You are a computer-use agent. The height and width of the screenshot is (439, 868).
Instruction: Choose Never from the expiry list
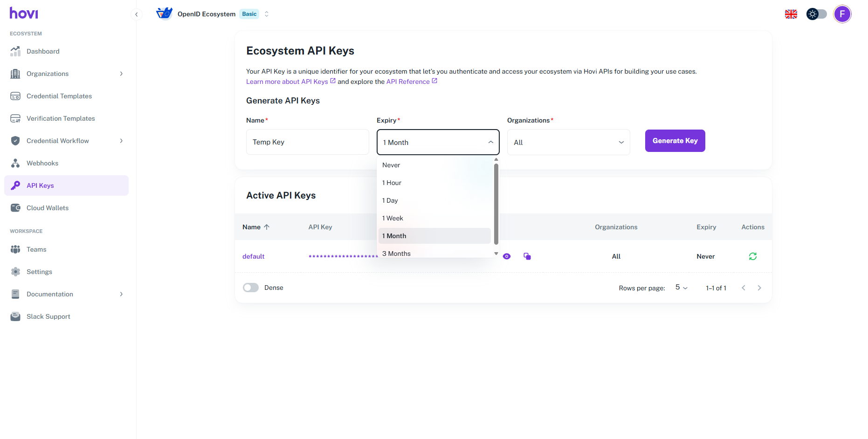(x=391, y=165)
